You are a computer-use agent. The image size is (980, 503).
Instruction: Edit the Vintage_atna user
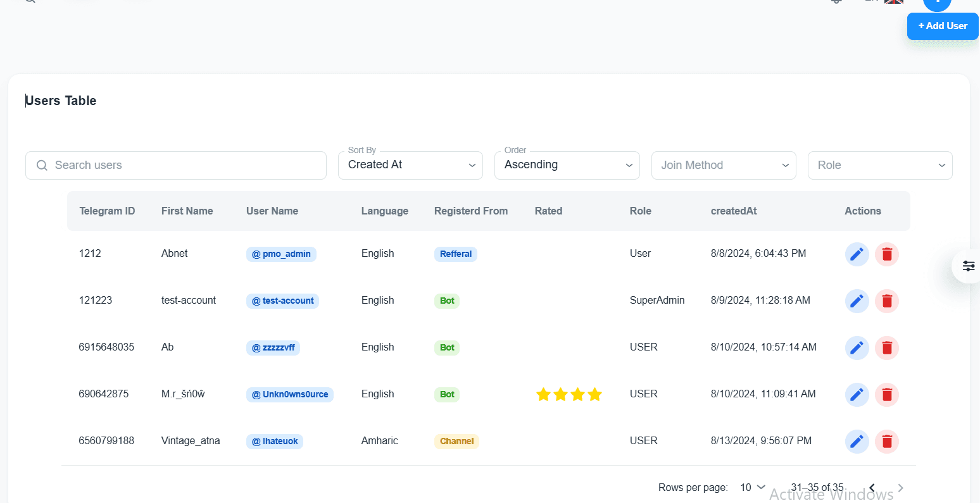857,442
